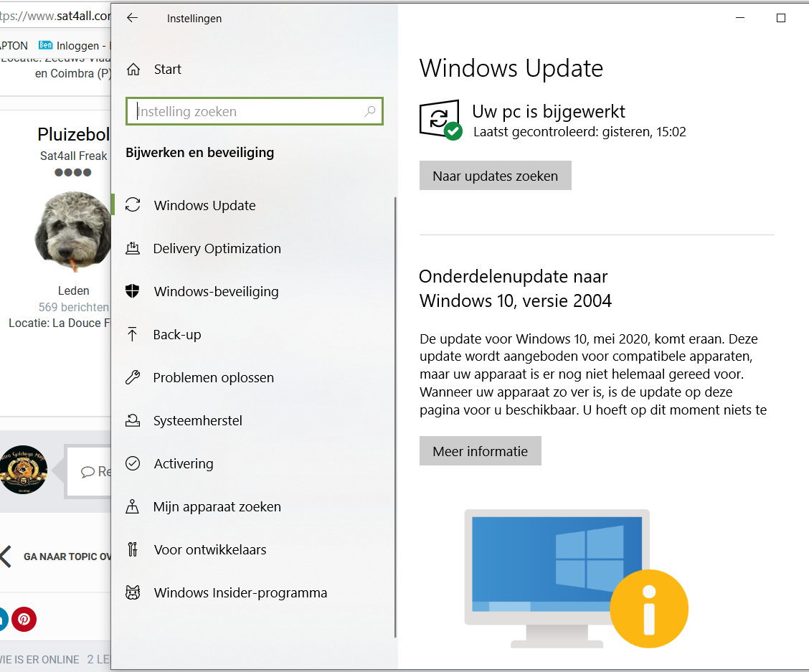Click the Systeemherstel icon

point(133,421)
